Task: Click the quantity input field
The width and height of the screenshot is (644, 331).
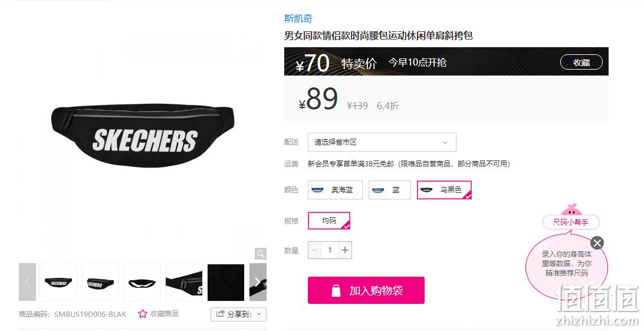Action: [x=330, y=250]
